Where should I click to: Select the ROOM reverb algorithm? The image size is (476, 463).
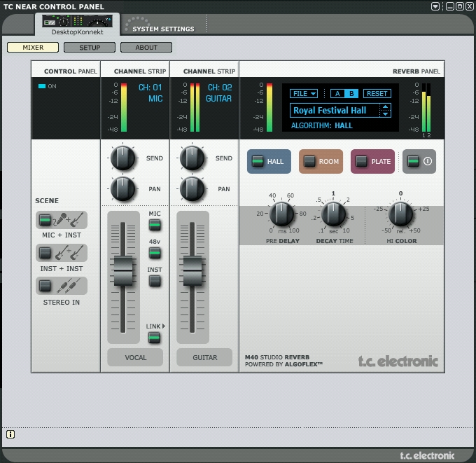coord(321,161)
